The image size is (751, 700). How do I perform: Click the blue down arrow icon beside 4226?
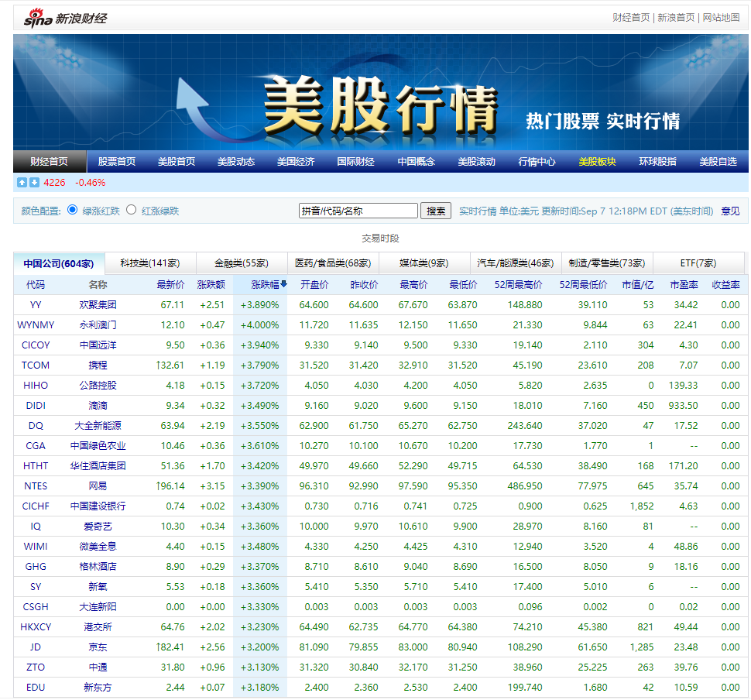click(x=35, y=183)
